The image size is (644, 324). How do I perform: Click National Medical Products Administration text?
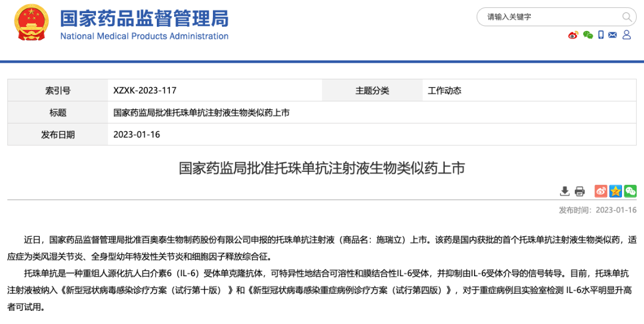click(144, 36)
